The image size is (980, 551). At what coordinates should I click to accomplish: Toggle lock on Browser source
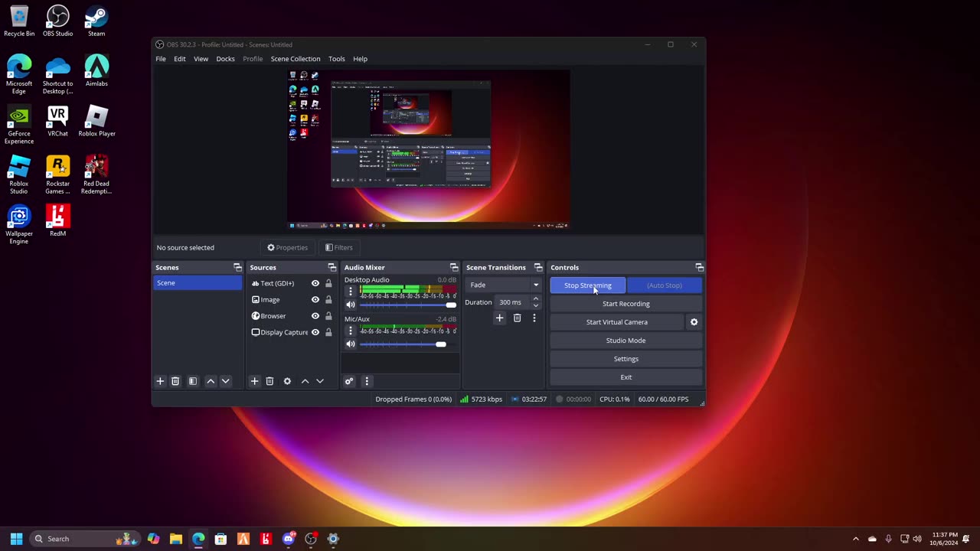coord(328,316)
